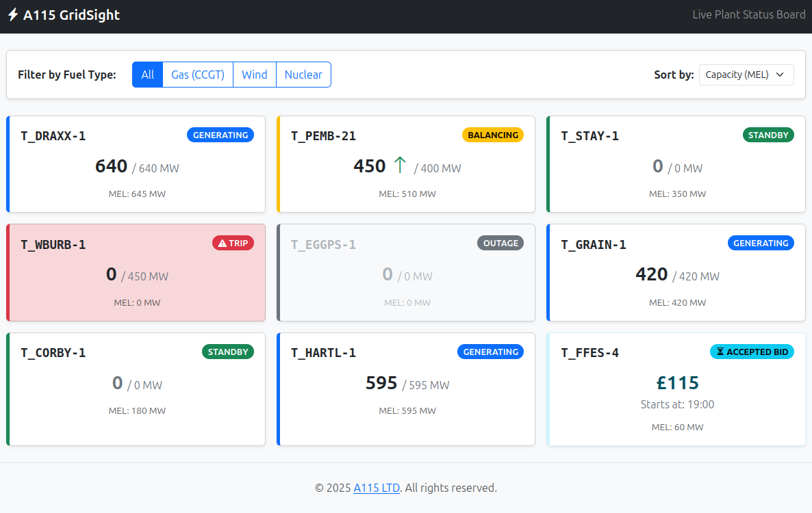Filter plants by Wind
This screenshot has height=513, width=812.
pos(254,75)
